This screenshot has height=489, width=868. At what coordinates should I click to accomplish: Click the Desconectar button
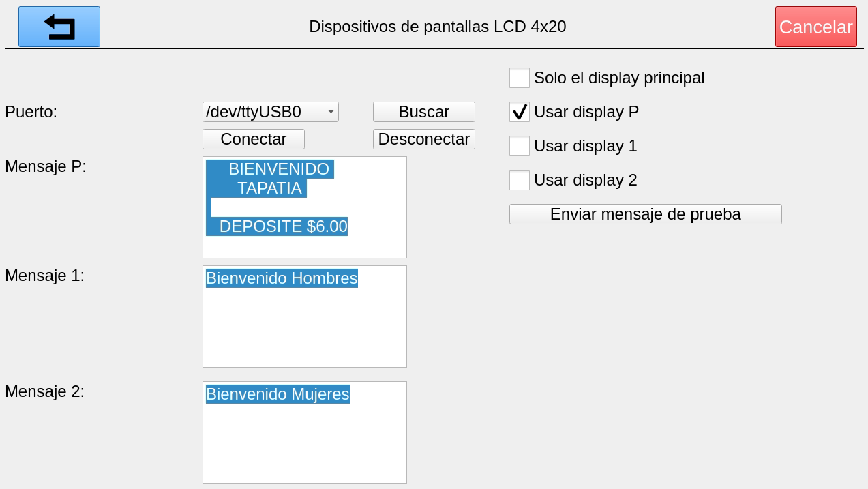[x=423, y=139]
